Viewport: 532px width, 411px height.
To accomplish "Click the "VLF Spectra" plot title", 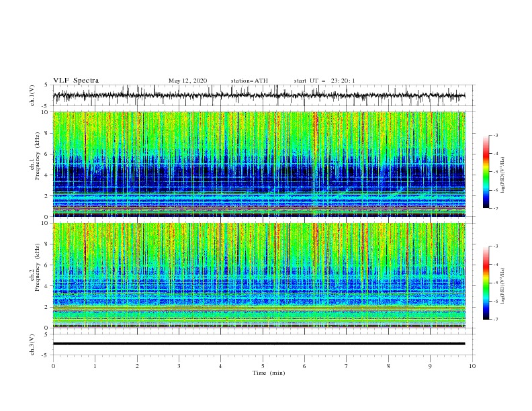I will [76, 81].
